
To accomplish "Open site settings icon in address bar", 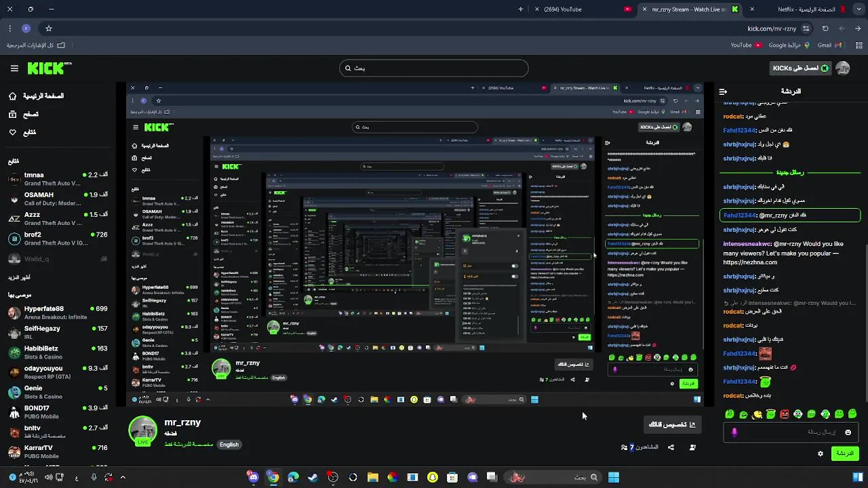I will point(806,28).
